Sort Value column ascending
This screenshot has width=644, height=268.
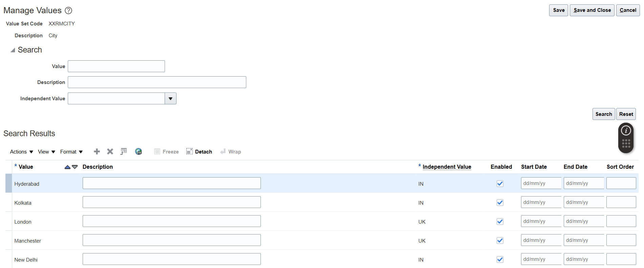67,167
